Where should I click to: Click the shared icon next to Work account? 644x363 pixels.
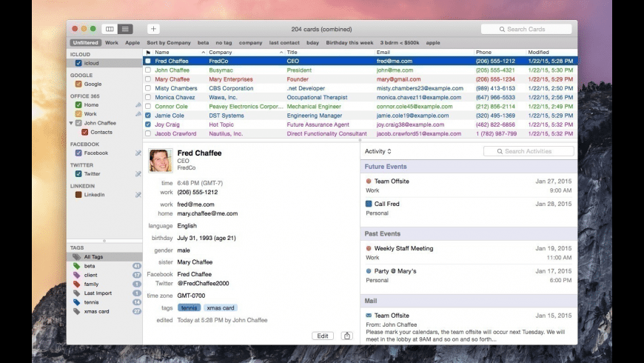click(138, 114)
